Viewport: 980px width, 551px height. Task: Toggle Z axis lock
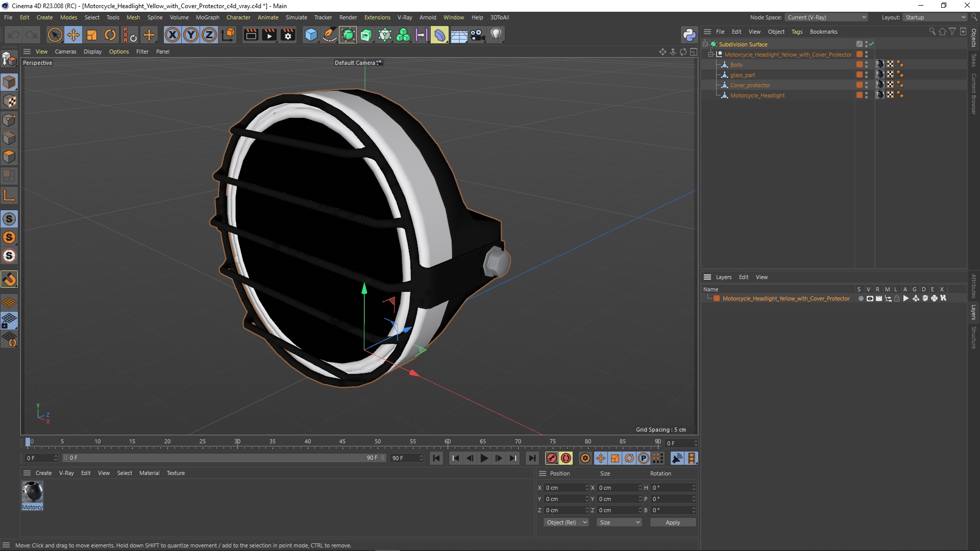(x=209, y=35)
